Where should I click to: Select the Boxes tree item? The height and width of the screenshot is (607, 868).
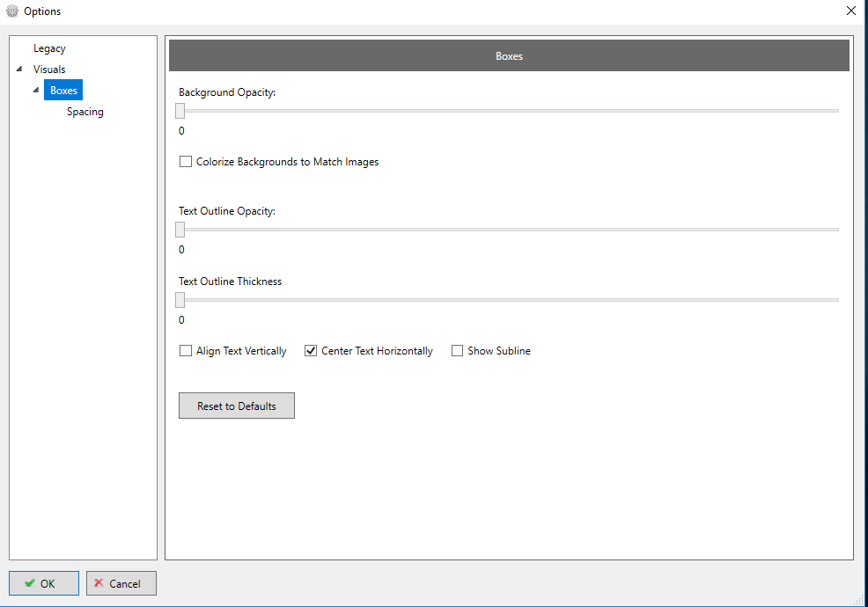pyautogui.click(x=63, y=91)
